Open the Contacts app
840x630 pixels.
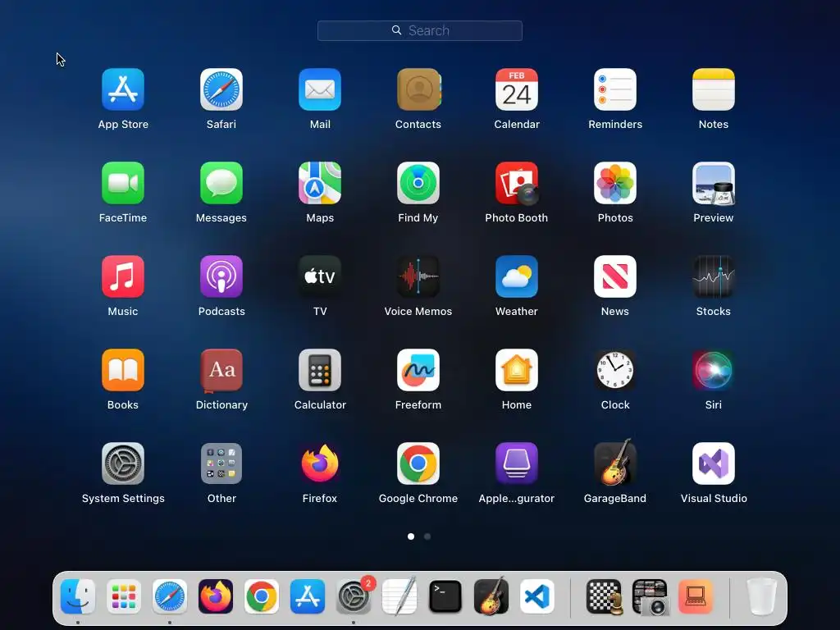[x=418, y=89]
